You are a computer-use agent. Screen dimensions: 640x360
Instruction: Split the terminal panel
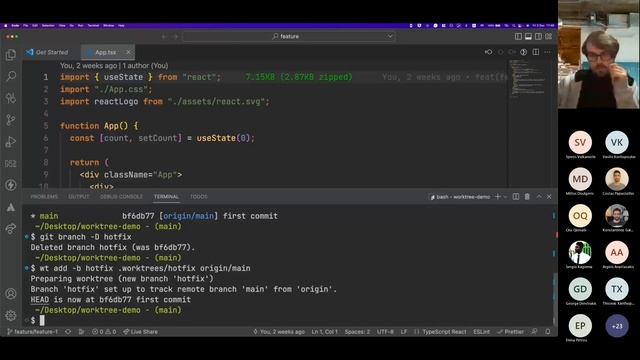[516, 197]
